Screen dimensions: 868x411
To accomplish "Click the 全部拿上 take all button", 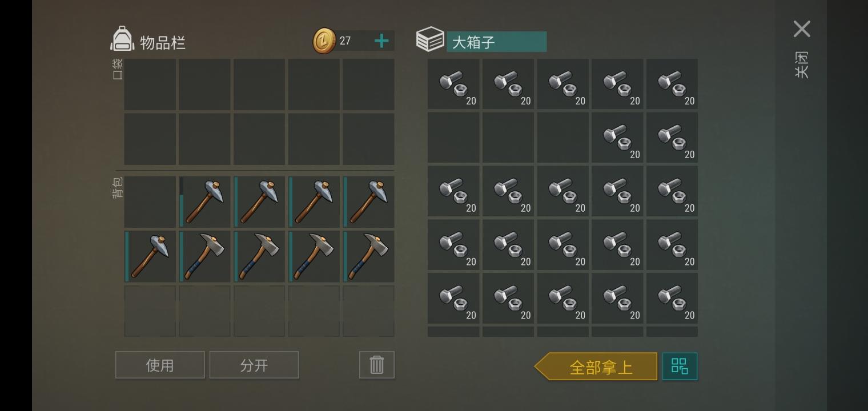I will [596, 366].
